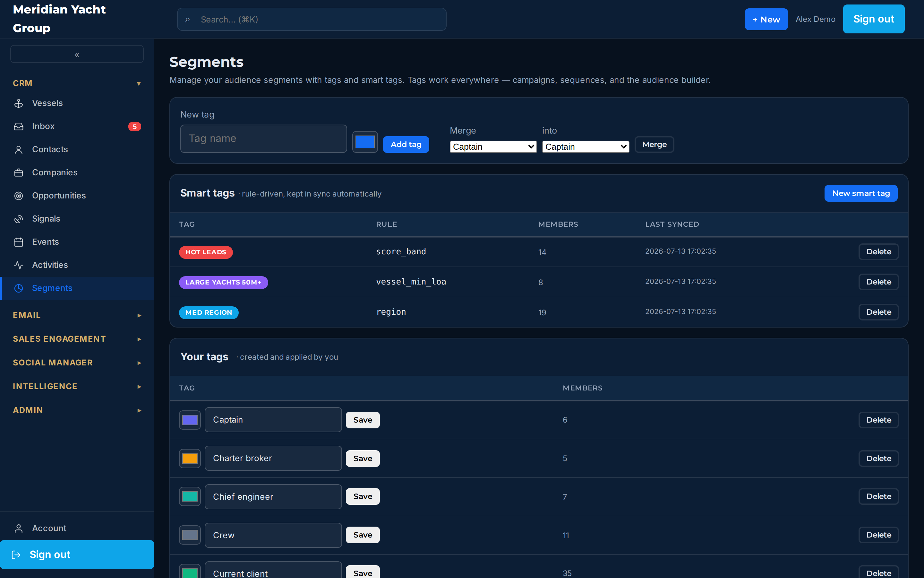Viewport: 924px width, 578px height.
Task: Click the Inbox tray icon
Action: point(18,127)
